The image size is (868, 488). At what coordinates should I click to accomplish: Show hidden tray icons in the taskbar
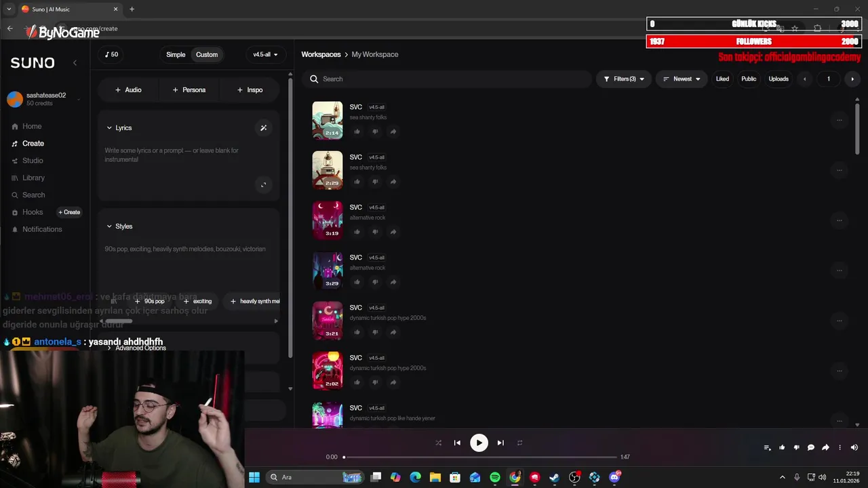pos(782,477)
